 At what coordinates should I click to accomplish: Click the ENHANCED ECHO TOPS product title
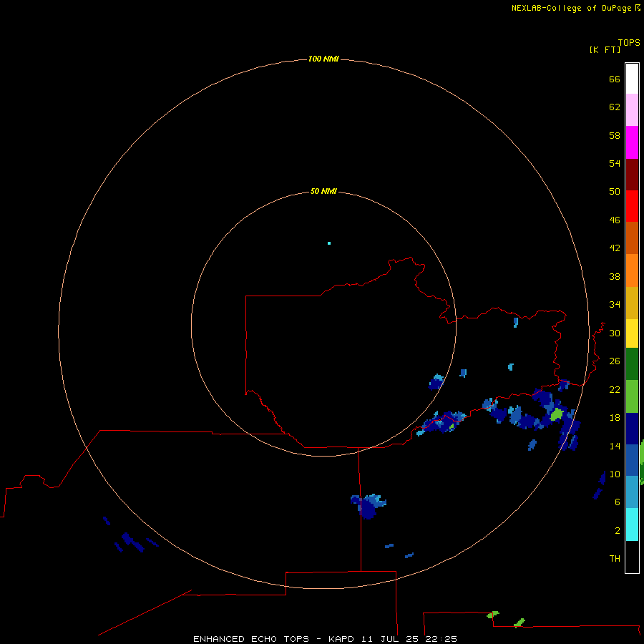[251, 639]
